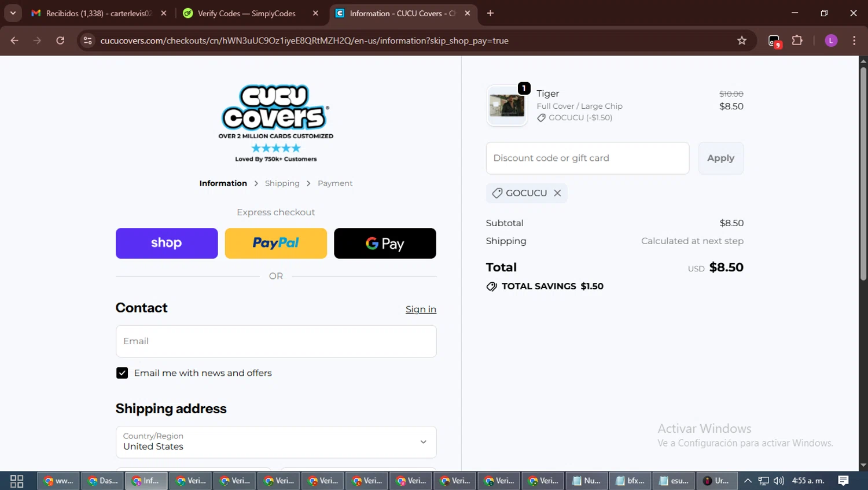The height and width of the screenshot is (490, 868).
Task: Open the Chrome profile avatar L
Action: (831, 40)
